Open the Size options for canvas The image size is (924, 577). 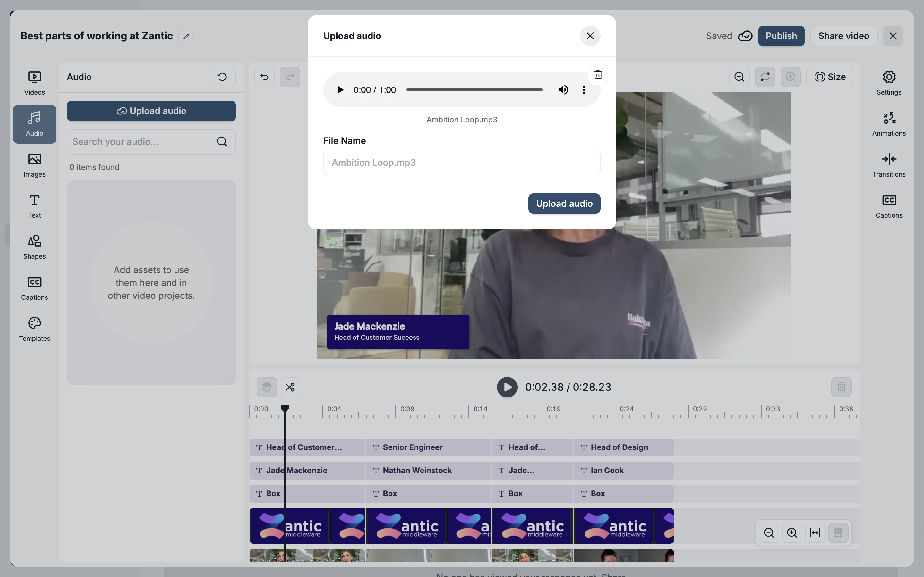point(830,77)
